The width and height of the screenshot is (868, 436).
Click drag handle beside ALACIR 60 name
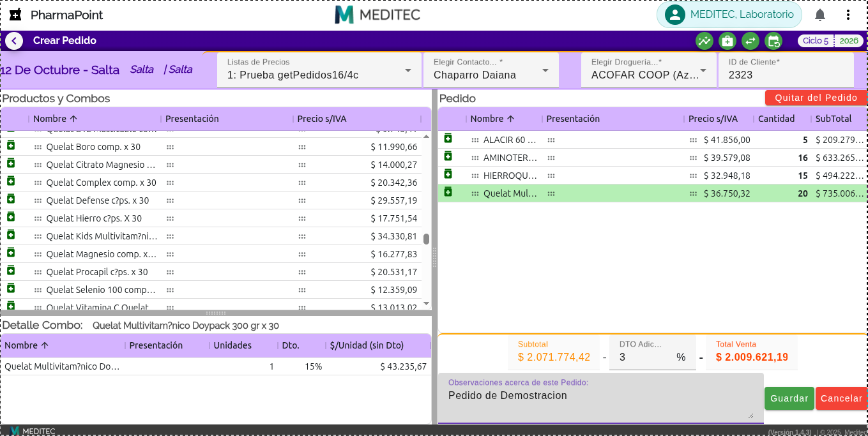click(x=475, y=140)
